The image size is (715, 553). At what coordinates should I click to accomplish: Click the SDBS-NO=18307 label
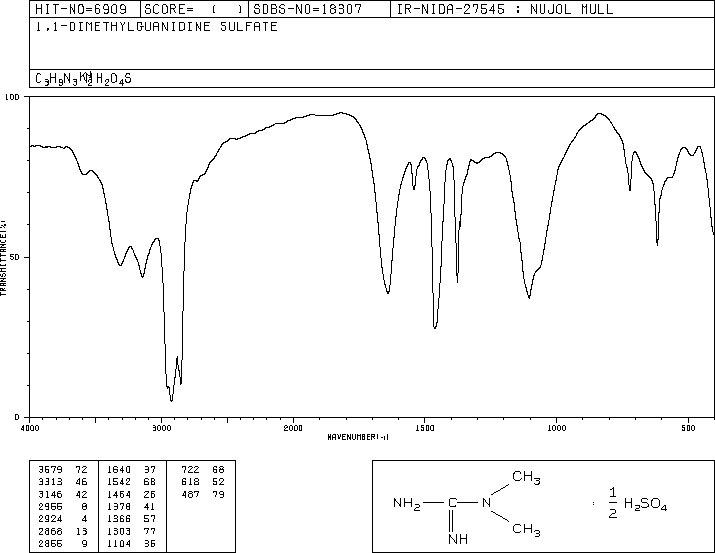point(308,9)
